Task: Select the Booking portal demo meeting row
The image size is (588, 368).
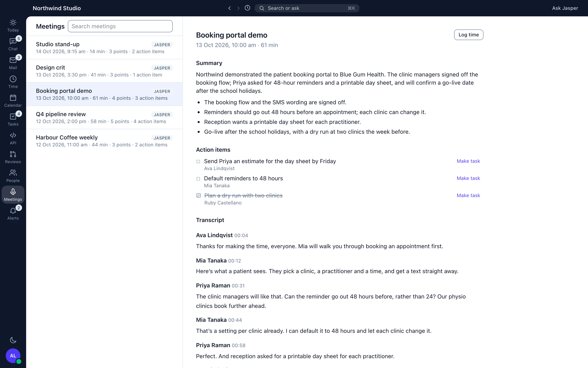Action: [104, 94]
